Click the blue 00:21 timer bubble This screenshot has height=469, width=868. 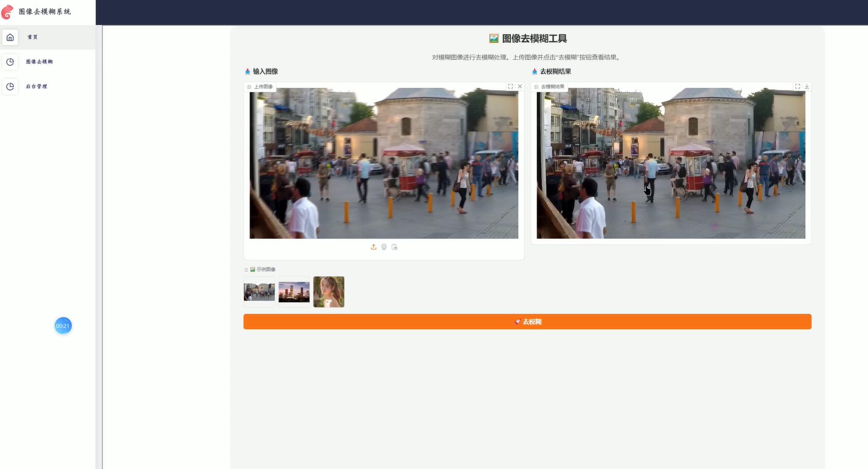coord(63,326)
